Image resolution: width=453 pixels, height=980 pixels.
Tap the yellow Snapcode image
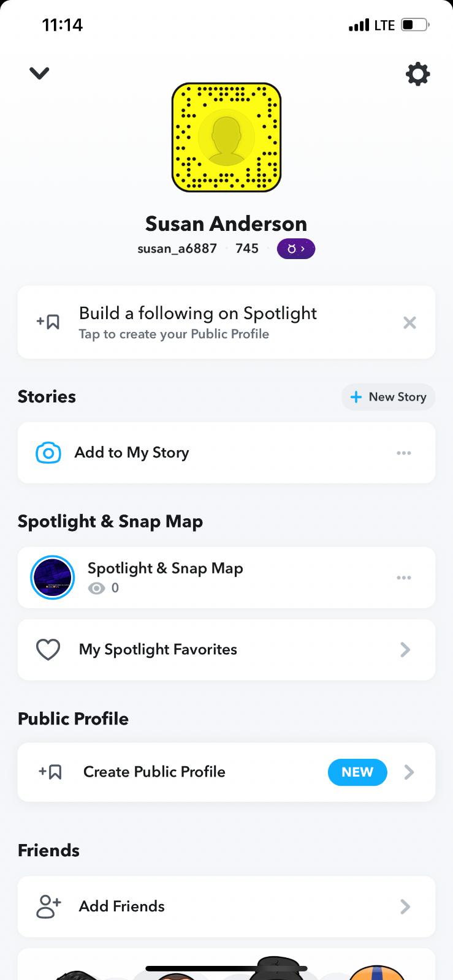[226, 137]
